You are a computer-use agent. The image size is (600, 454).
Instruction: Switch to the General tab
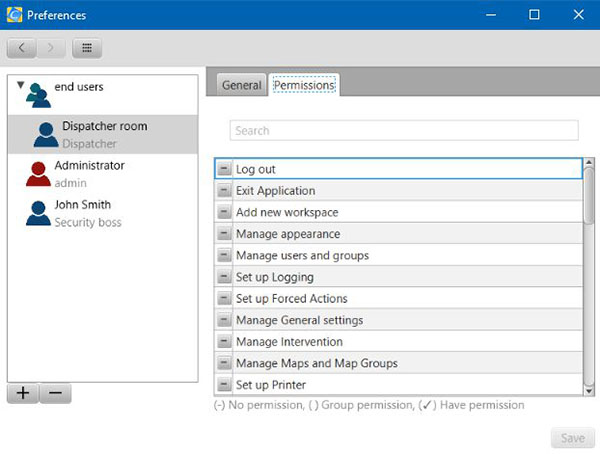point(241,85)
